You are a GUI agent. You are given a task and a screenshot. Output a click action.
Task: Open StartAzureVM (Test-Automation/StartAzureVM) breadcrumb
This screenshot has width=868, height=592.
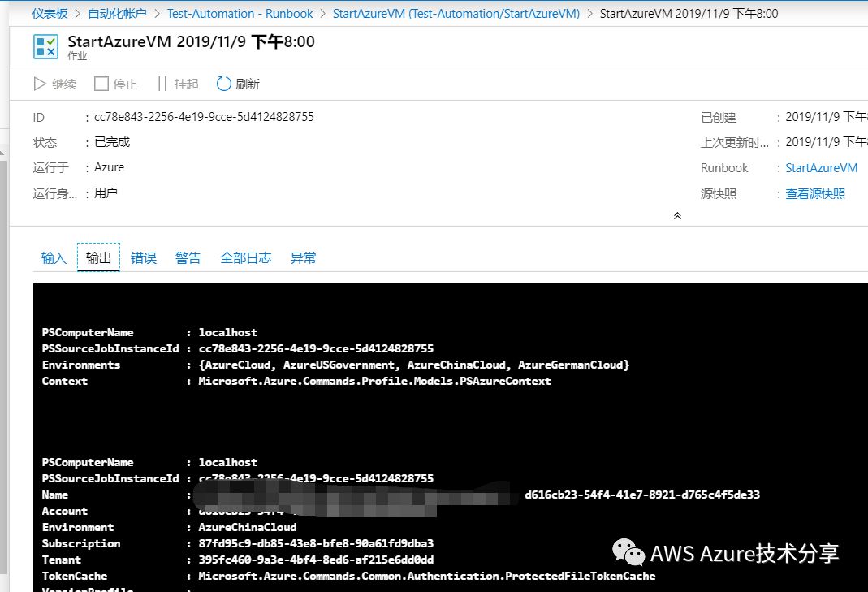[x=456, y=13]
